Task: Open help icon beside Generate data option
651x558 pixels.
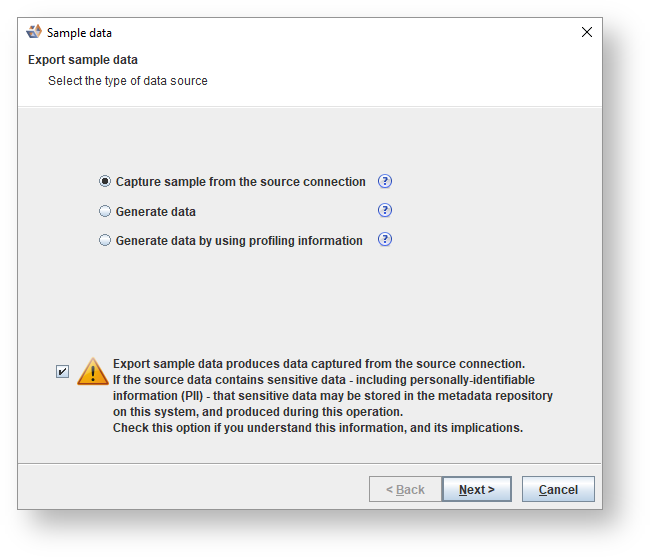Action: (x=385, y=210)
